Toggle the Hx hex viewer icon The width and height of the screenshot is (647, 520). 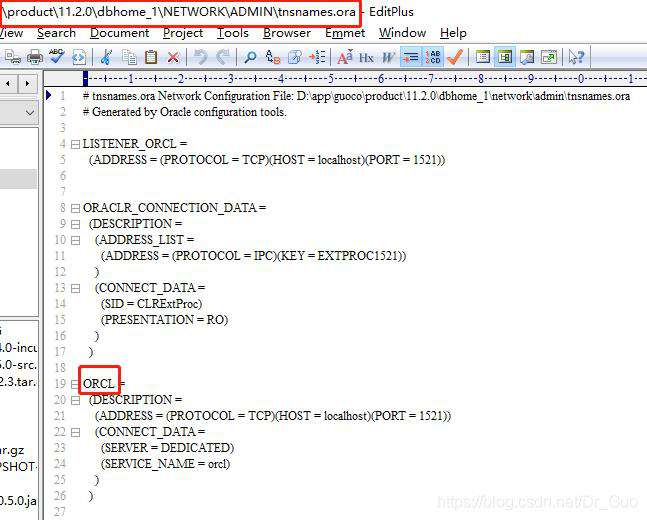[366, 57]
